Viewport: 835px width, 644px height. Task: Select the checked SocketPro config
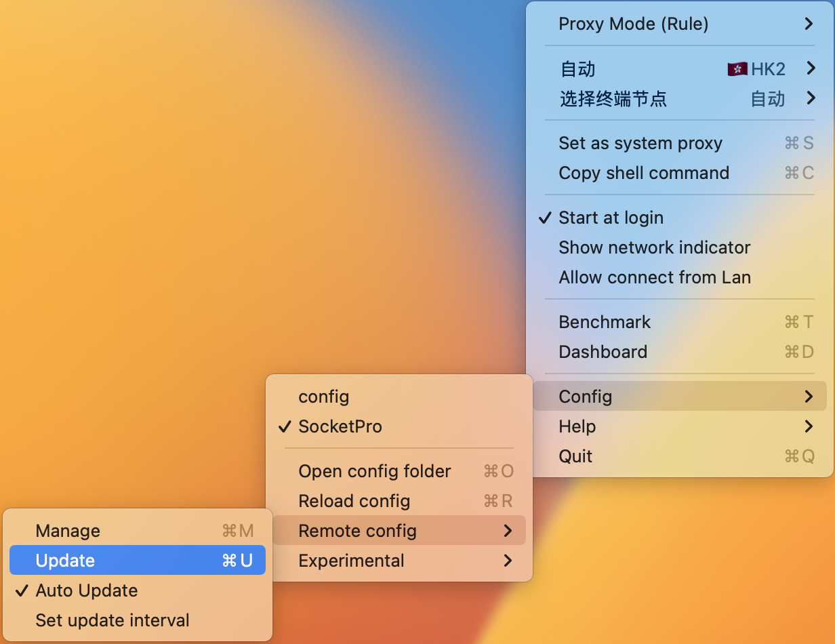tap(399, 426)
